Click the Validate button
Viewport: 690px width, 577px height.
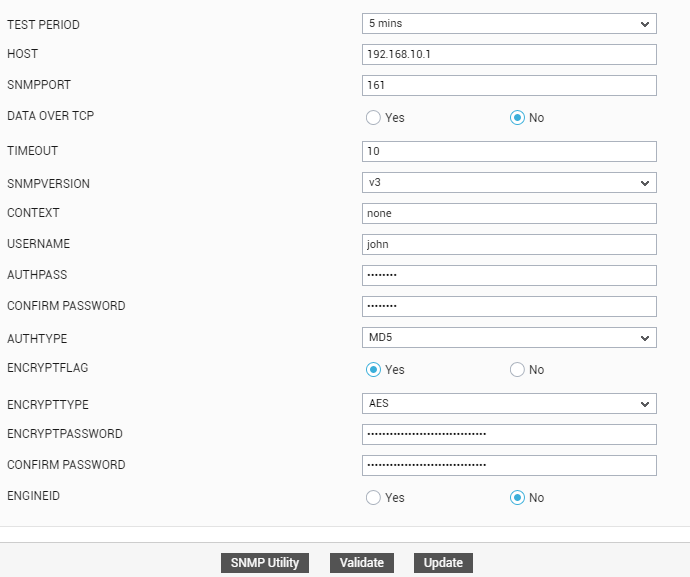point(362,563)
